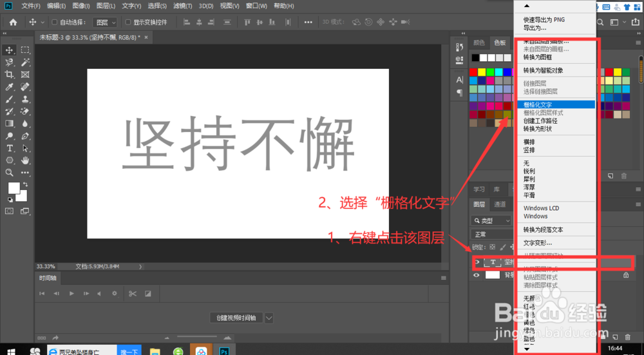The image size is (644, 355).
Task: Select the Zoom magnifier tool
Action: pyautogui.click(x=9, y=173)
